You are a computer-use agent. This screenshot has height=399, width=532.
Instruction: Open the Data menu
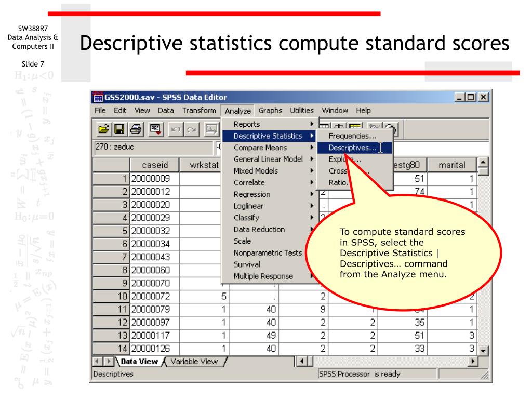click(166, 110)
